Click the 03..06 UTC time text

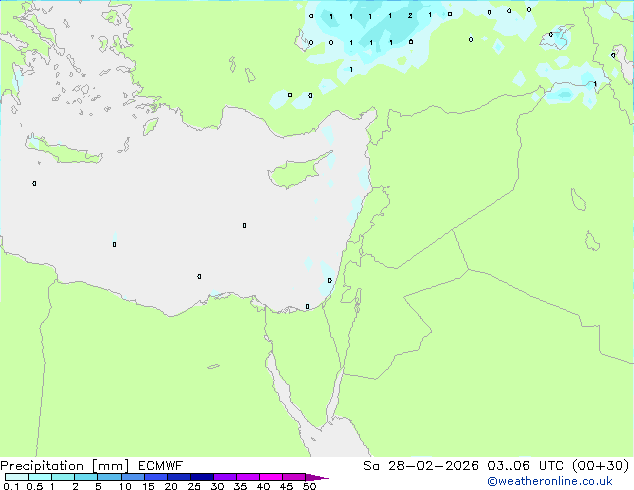coord(525,466)
